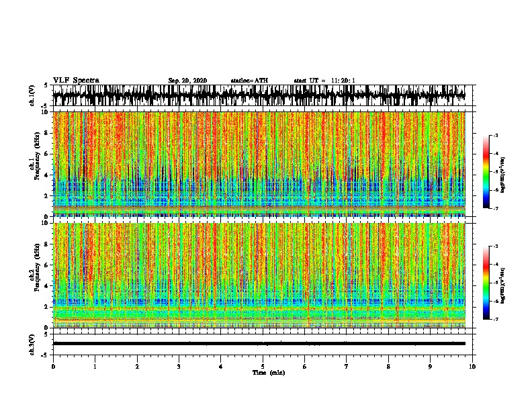The image size is (532, 411).
Task: Click the ch.1 voltage waveform trace
Action: (259, 95)
